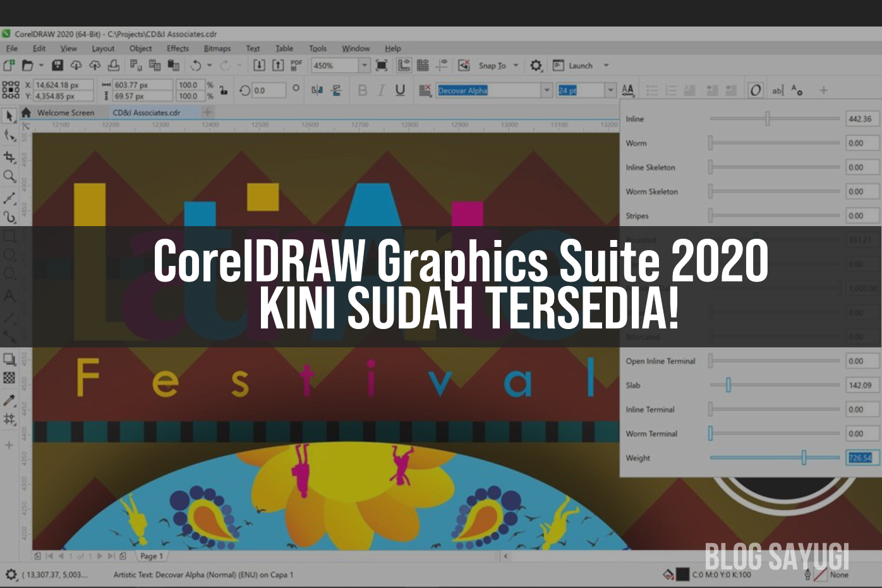Go to next page arrow
882x588 pixels.
[x=100, y=556]
